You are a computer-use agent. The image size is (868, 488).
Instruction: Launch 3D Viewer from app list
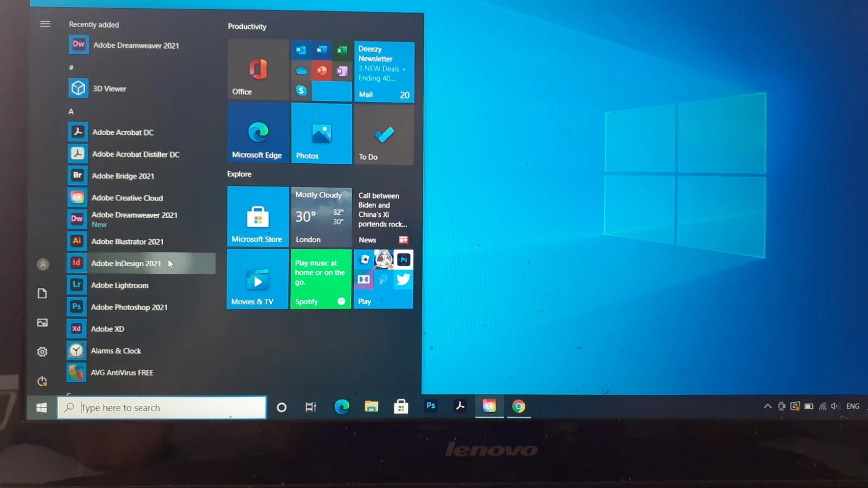(141, 88)
